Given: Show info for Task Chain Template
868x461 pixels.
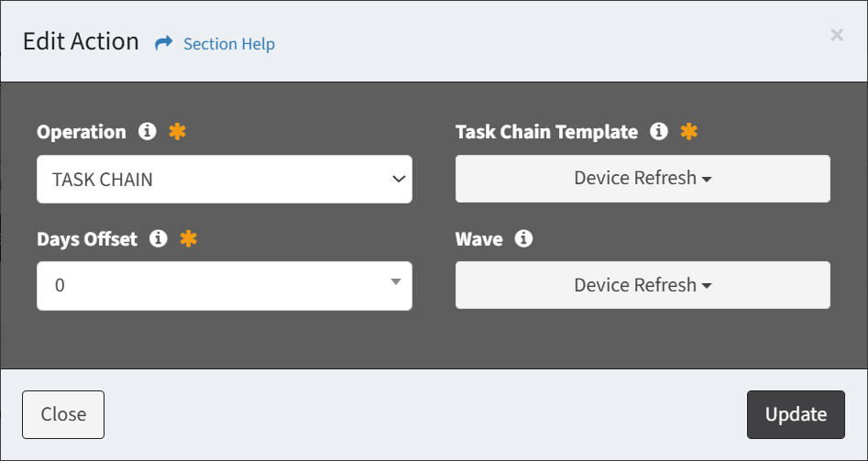Looking at the screenshot, I should 659,132.
